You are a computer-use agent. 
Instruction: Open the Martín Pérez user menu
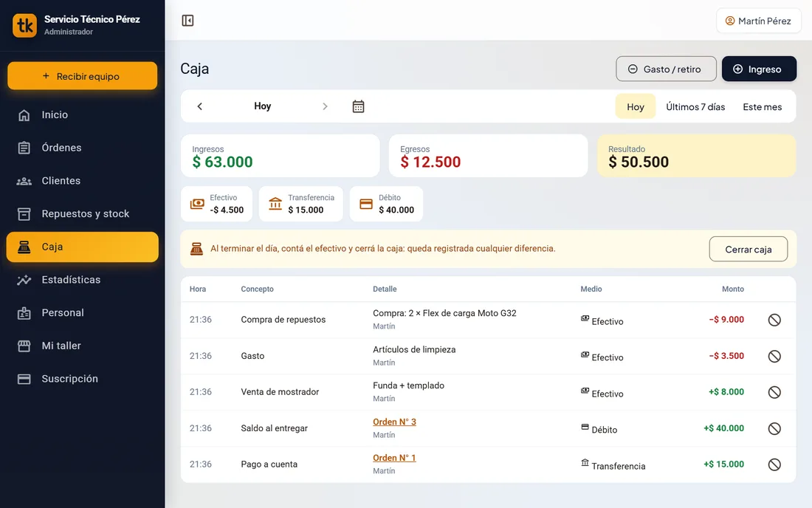[x=759, y=21]
